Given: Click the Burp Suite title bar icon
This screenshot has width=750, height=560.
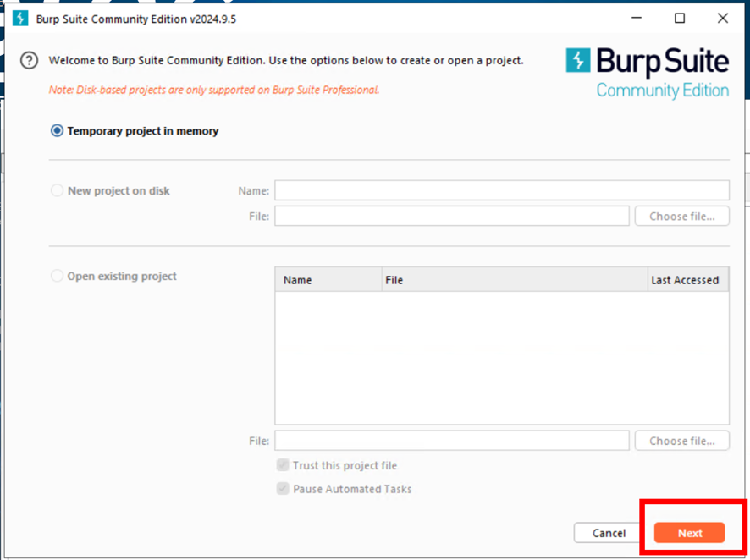Looking at the screenshot, I should [20, 19].
